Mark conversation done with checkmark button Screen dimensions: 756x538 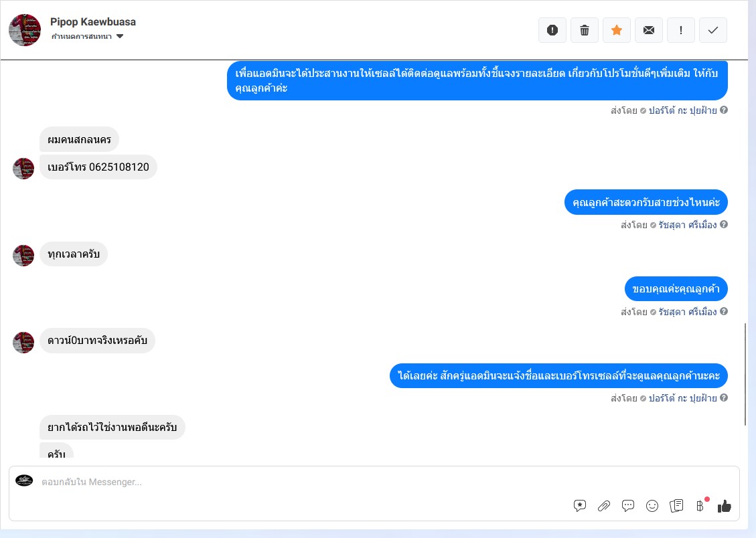coord(713,30)
